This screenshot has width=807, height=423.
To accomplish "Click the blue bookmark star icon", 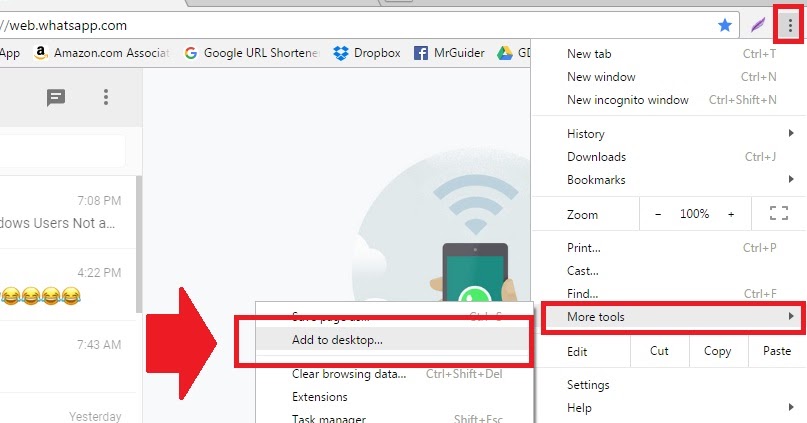I will point(725,25).
